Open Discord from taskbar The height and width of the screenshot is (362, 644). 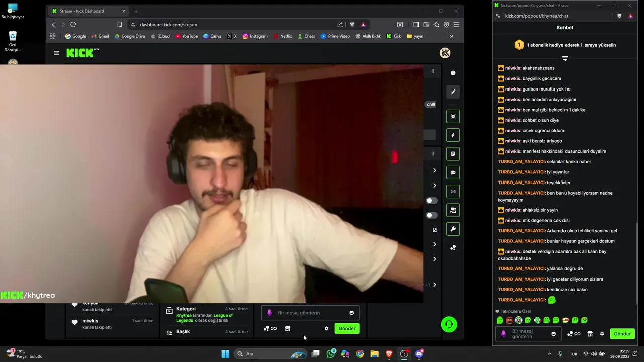pyautogui.click(x=419, y=354)
